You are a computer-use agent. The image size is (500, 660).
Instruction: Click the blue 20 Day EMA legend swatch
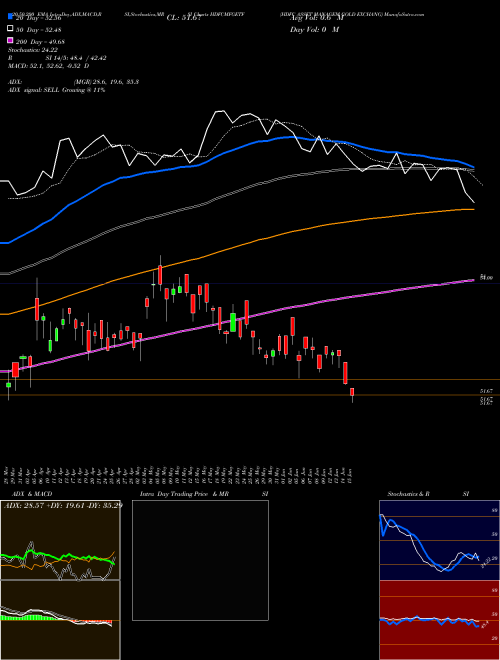(10, 17)
